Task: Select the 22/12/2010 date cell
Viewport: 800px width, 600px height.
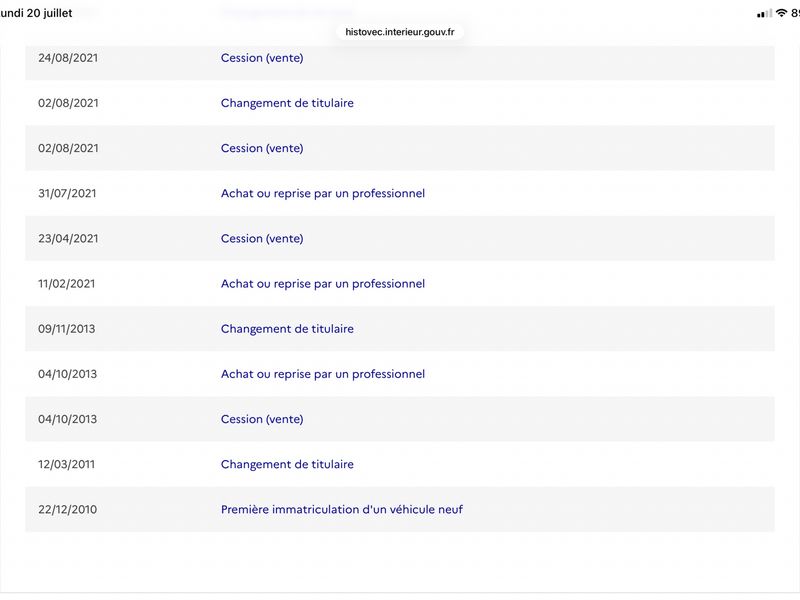Action: click(x=67, y=510)
